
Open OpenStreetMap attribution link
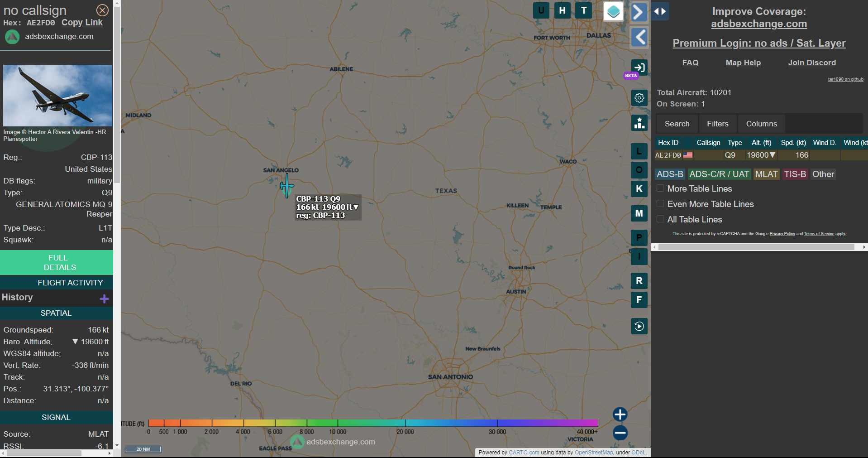593,453
